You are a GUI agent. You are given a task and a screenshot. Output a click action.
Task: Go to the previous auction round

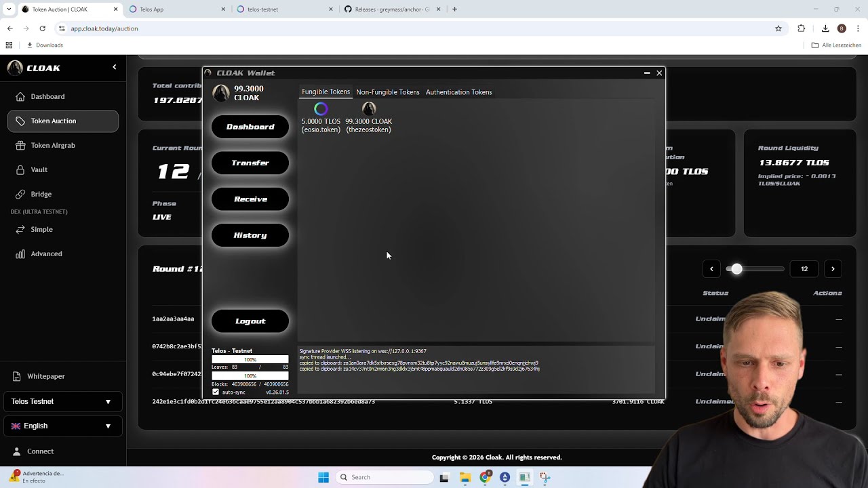pyautogui.click(x=711, y=269)
